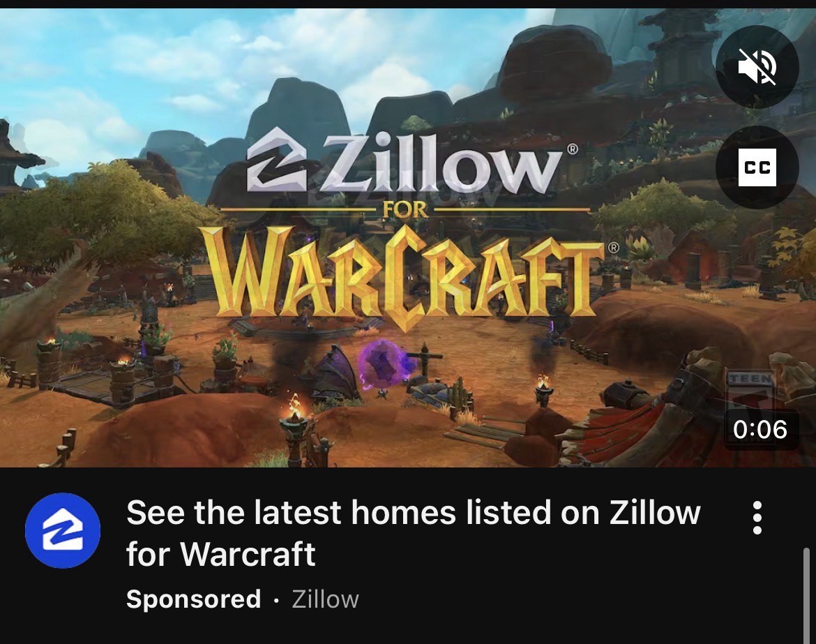Click the Sponsored label
The height and width of the screenshot is (644, 816).
tap(194, 599)
